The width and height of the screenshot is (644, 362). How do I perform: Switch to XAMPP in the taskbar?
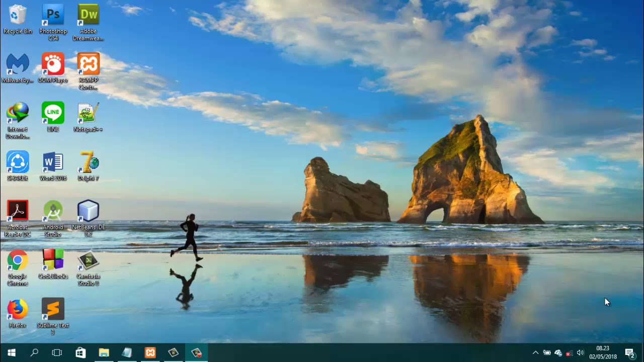coord(150,353)
